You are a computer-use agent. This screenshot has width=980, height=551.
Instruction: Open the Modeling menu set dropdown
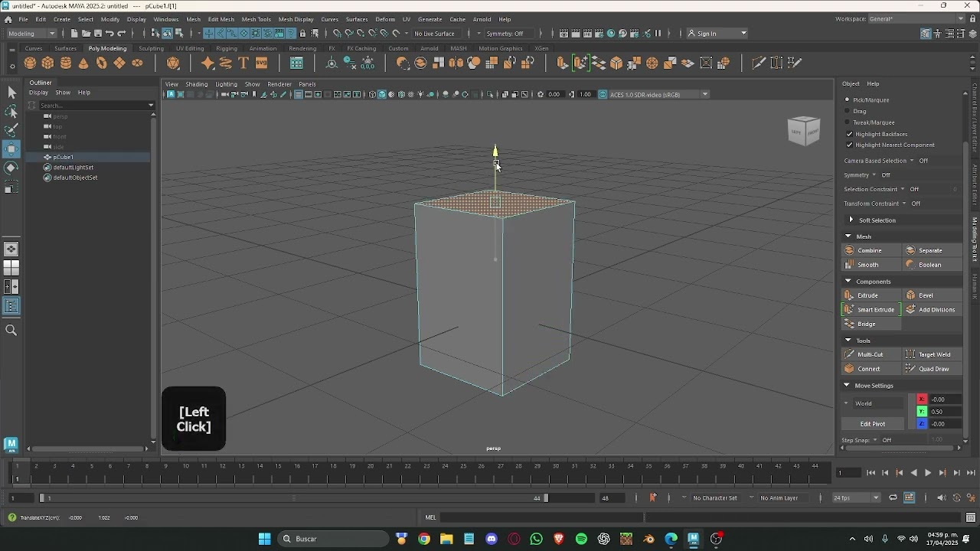pos(32,33)
